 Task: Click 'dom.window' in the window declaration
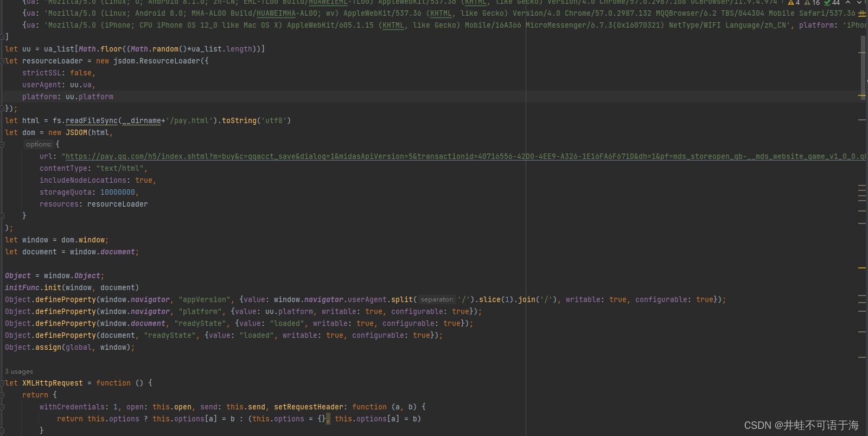click(x=83, y=240)
